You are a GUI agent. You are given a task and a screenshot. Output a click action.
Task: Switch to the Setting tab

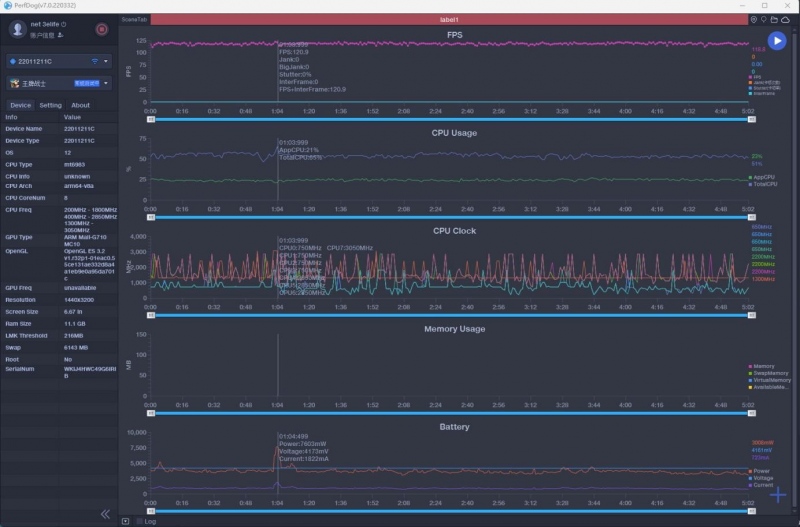tap(50, 105)
